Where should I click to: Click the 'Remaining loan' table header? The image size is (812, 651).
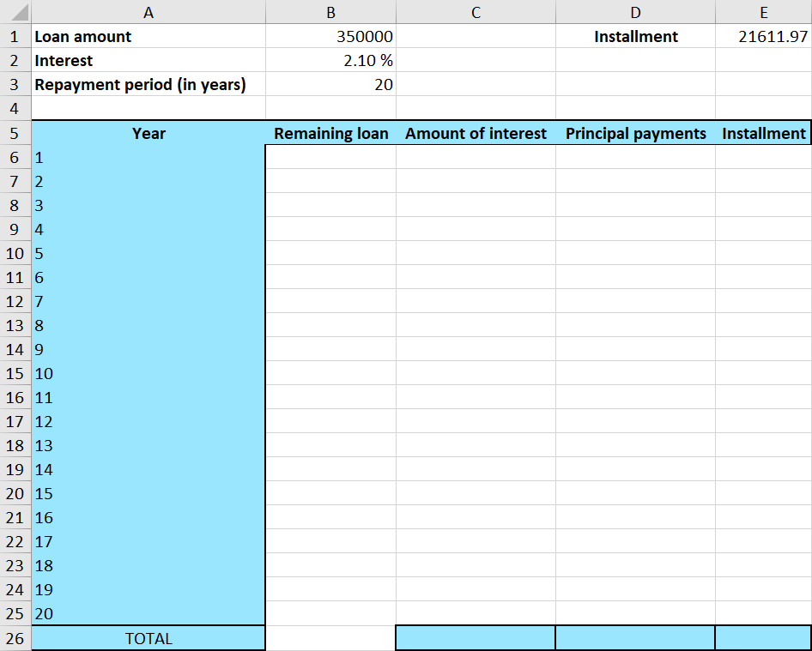[x=330, y=133]
